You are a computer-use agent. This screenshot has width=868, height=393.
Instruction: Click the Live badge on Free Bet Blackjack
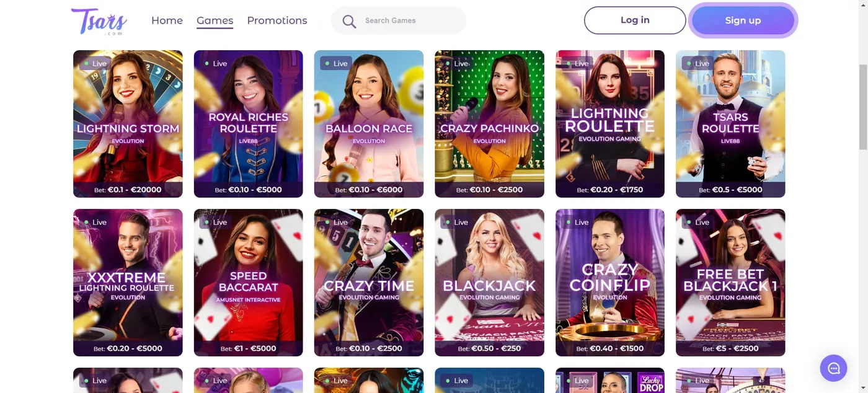coord(697,222)
